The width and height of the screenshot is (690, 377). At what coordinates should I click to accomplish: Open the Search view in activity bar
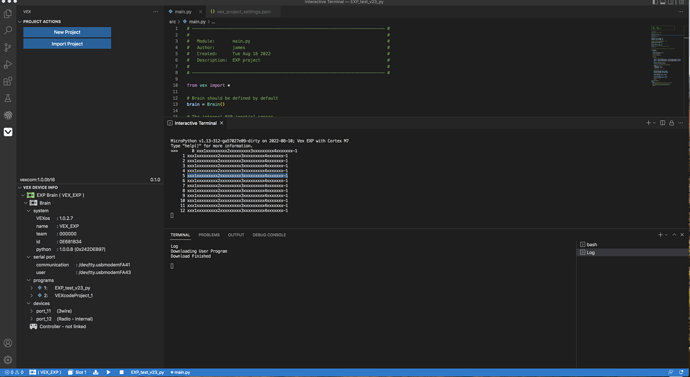click(7, 30)
